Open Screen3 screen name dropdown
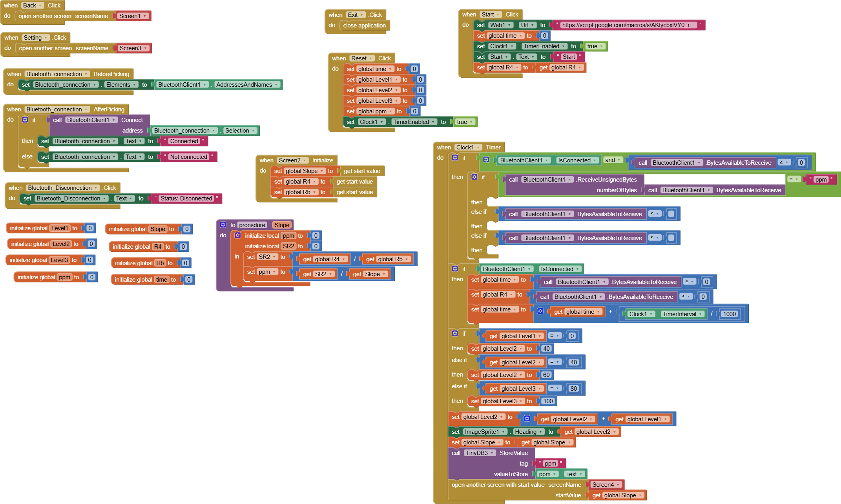 (133, 48)
